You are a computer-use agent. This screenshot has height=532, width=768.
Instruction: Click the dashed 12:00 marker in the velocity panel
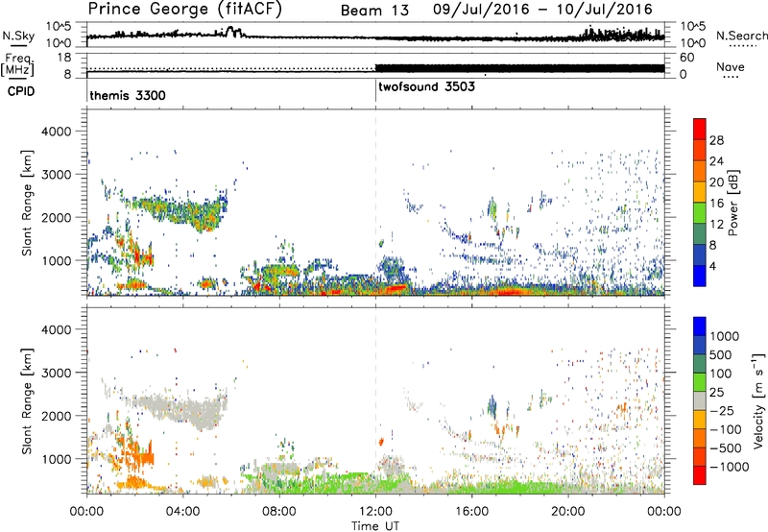tap(375, 400)
